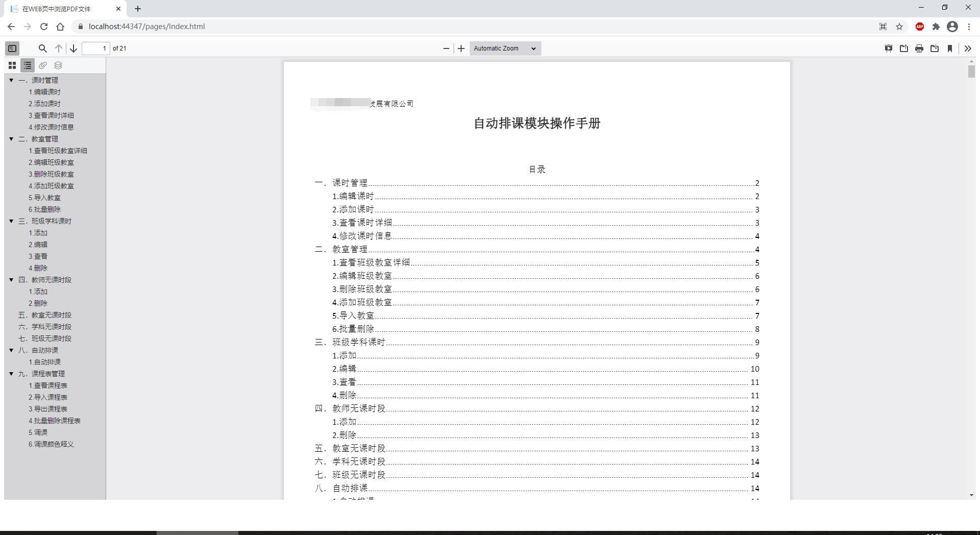Print the PDF document
980x535 pixels.
tap(919, 48)
